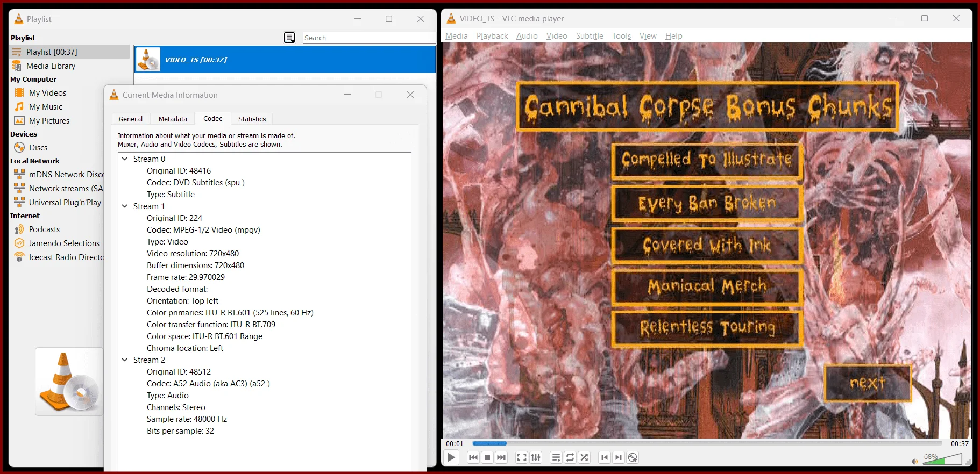The height and width of the screenshot is (474, 980).
Task: Select 'Codec: DVD Subtitles (spu )' row
Action: 196,183
